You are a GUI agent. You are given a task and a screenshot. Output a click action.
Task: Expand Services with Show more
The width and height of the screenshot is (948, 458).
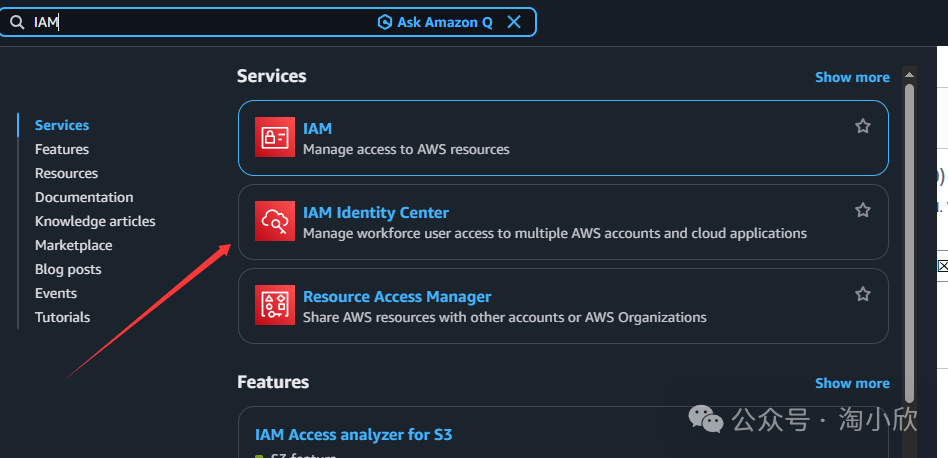coord(852,77)
